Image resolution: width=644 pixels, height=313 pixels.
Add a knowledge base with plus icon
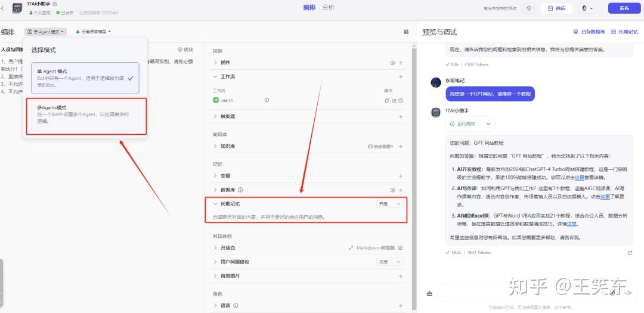[x=401, y=146]
